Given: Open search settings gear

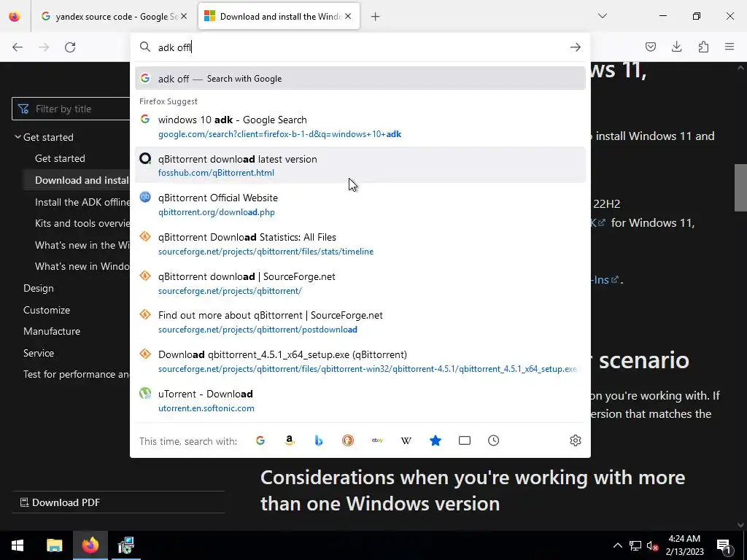Looking at the screenshot, I should pos(576,440).
